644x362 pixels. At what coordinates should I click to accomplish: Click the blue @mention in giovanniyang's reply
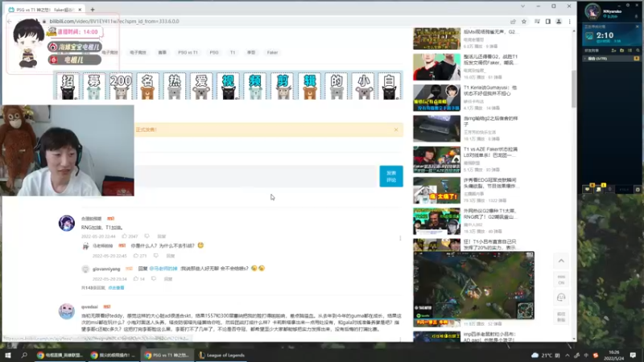point(163,269)
